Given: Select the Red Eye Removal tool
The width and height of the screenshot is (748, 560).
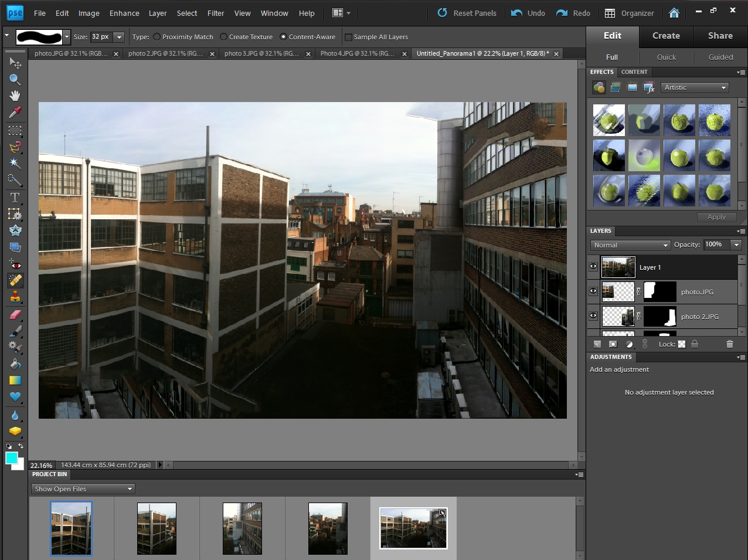Looking at the screenshot, I should pos(15,264).
